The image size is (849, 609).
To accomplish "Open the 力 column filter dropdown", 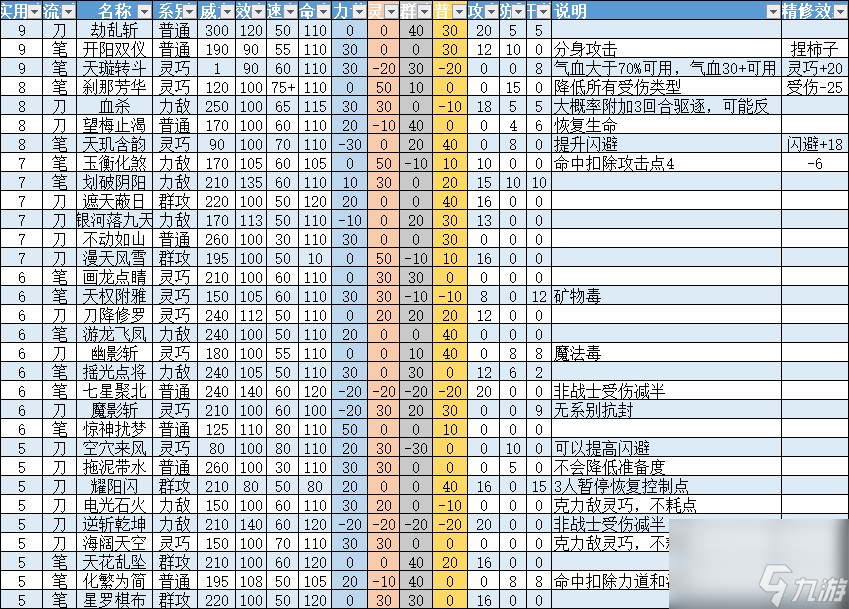I will click(x=359, y=11).
